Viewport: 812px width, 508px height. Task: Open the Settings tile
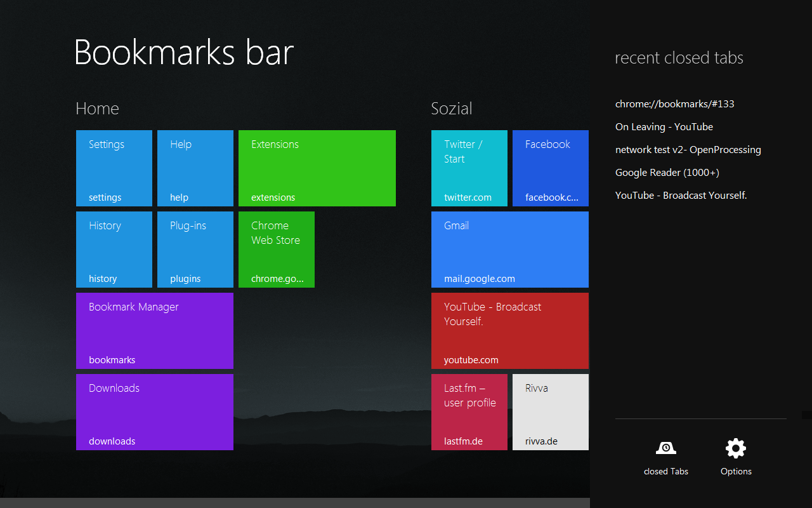point(114,168)
